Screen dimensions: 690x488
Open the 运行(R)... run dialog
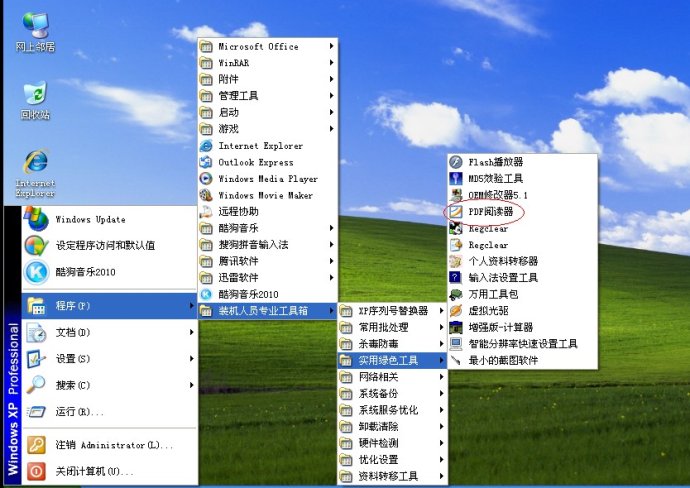(109, 411)
